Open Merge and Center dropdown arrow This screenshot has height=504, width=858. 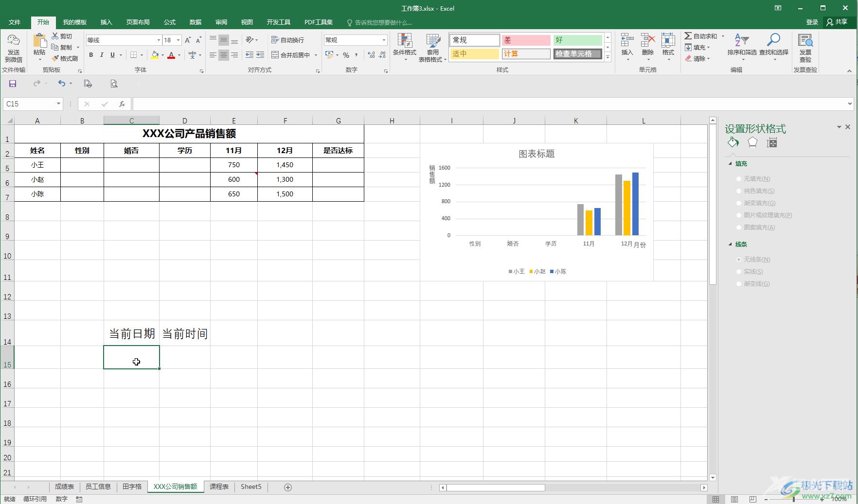(316, 55)
